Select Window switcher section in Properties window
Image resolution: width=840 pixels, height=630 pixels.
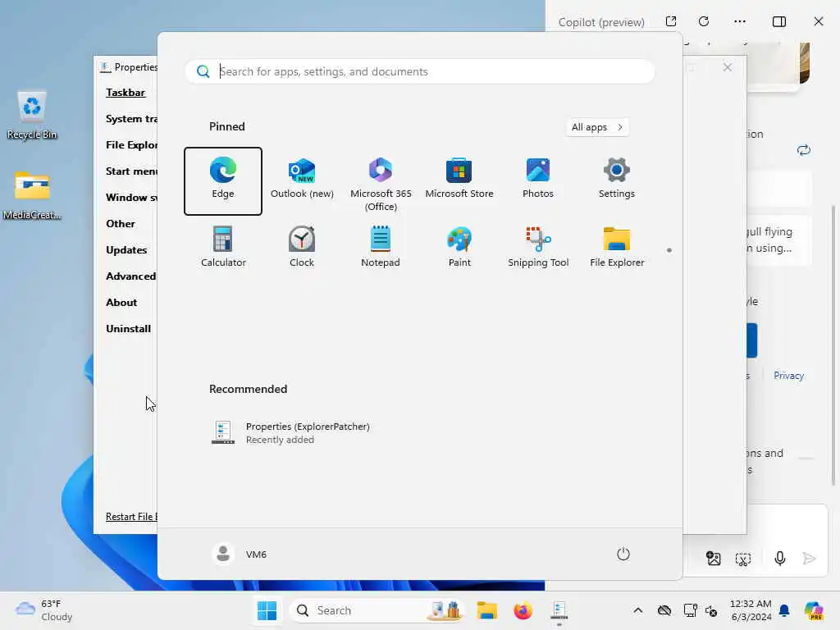click(x=131, y=197)
